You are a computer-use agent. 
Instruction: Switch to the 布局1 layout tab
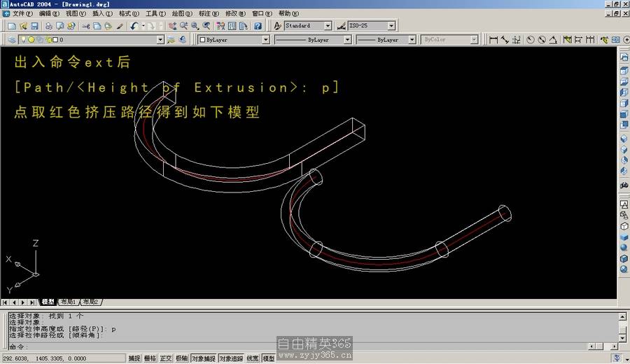(68, 302)
